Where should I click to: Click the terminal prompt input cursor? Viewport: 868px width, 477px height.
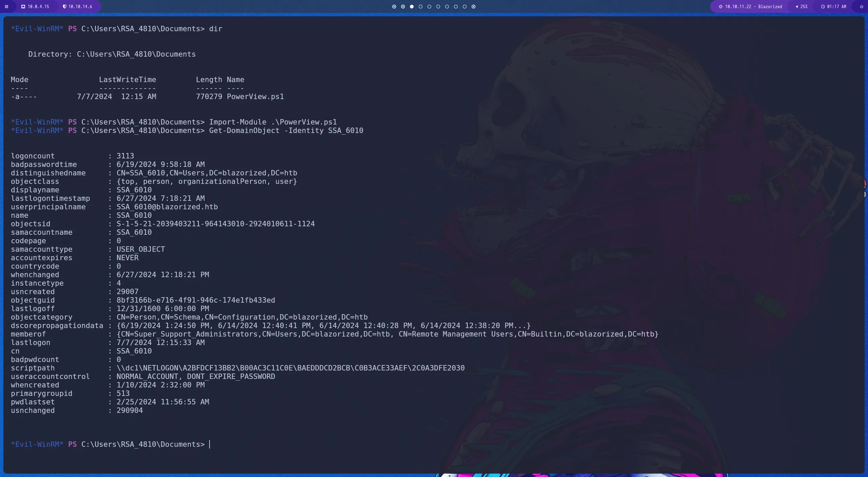pos(210,444)
